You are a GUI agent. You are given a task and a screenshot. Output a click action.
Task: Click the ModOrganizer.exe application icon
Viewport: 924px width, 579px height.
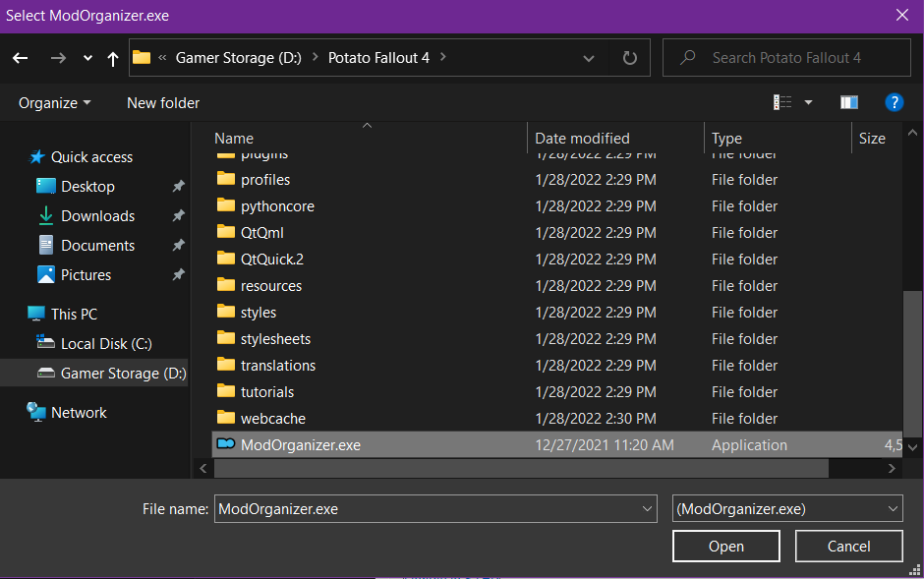(226, 443)
